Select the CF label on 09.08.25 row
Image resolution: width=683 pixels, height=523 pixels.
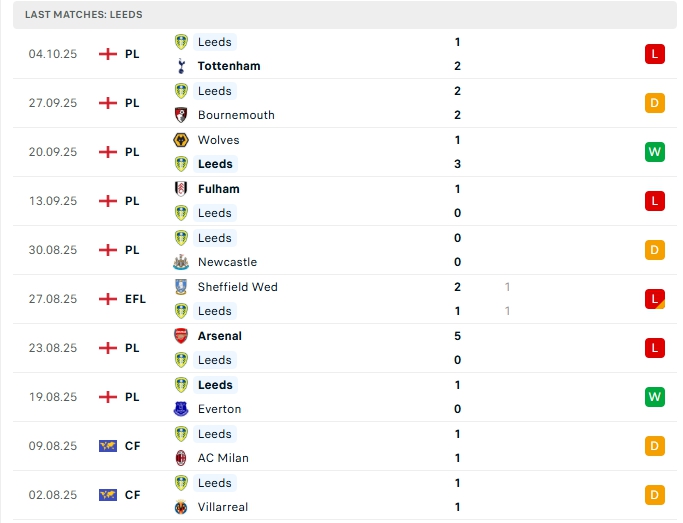132,446
